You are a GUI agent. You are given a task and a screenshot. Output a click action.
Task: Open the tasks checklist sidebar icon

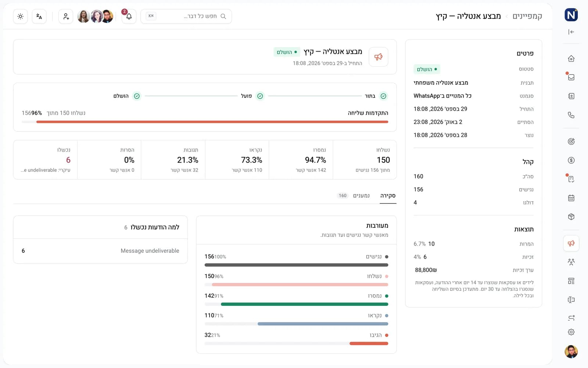(x=571, y=179)
